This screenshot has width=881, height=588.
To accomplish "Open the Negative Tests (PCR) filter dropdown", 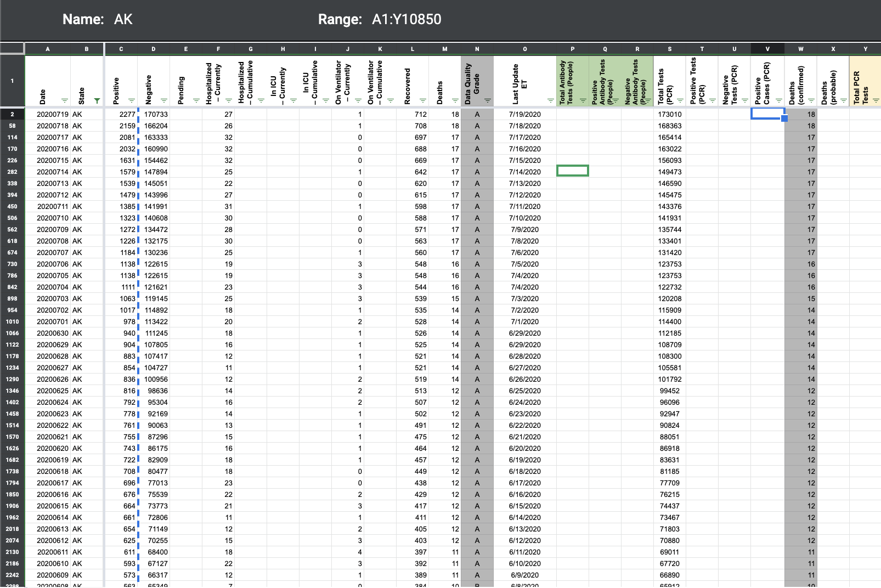I will coord(745,100).
